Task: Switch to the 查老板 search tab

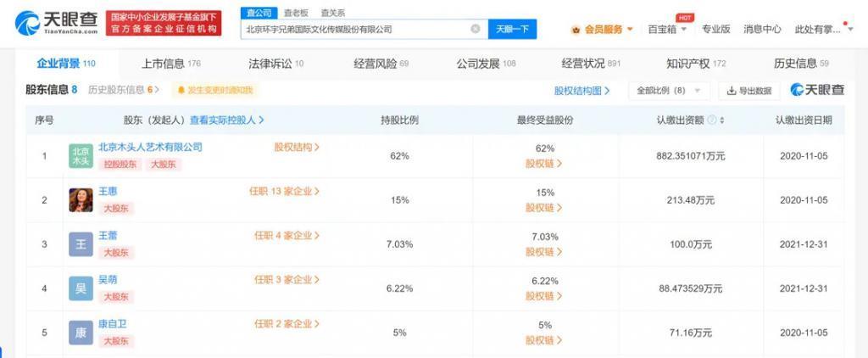Action: [x=296, y=13]
